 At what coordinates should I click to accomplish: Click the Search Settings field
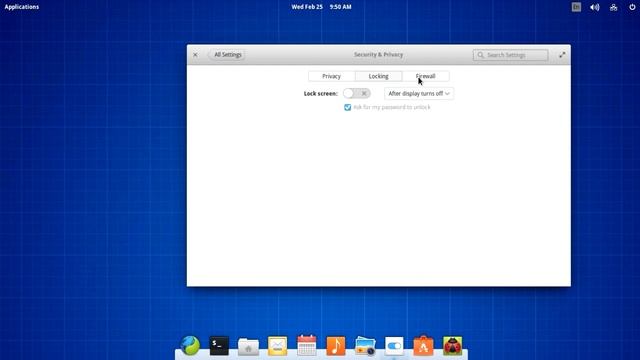point(511,55)
